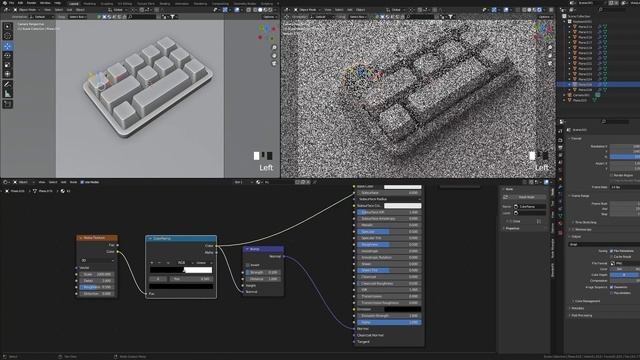Viewport: 640px width, 360px height.
Task: Open the Blender logo menu
Action: pos(4,3)
